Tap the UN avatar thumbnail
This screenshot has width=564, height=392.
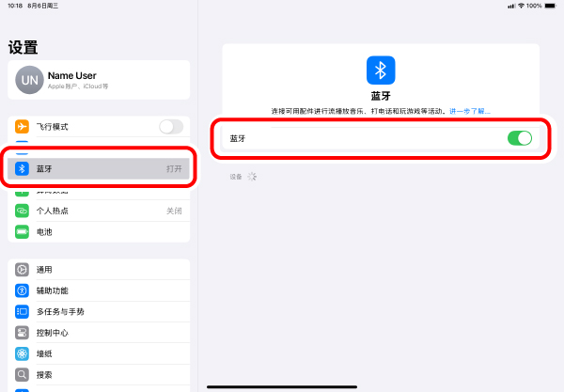(27, 81)
